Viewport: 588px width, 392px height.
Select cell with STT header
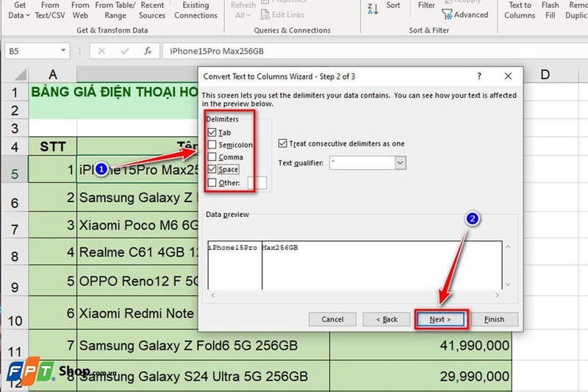(53, 146)
